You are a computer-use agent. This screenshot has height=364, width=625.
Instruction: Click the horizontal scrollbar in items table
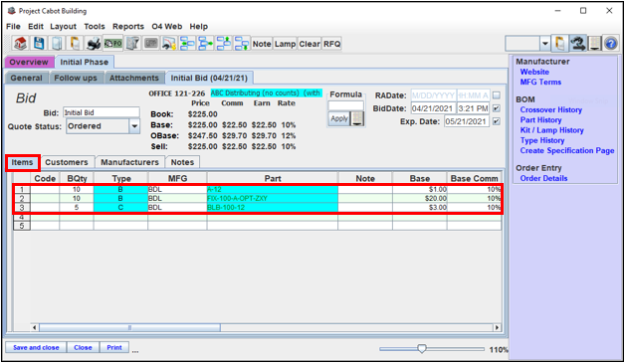click(129, 328)
